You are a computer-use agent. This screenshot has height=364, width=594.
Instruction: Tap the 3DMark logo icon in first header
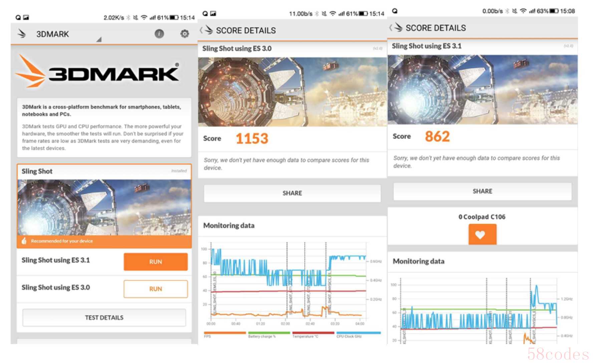(x=22, y=34)
